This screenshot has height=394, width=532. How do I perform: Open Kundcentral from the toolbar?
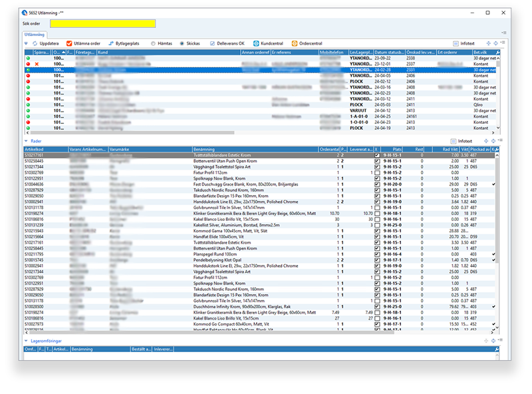click(x=268, y=43)
